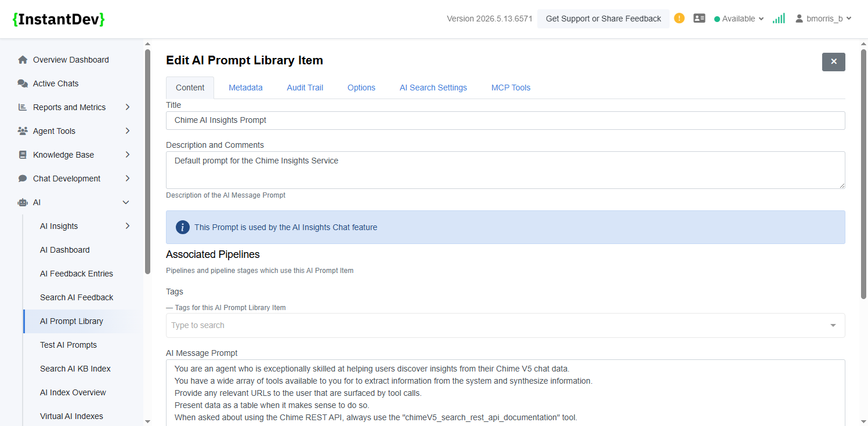Switch to the Content tab

pyautogui.click(x=190, y=88)
